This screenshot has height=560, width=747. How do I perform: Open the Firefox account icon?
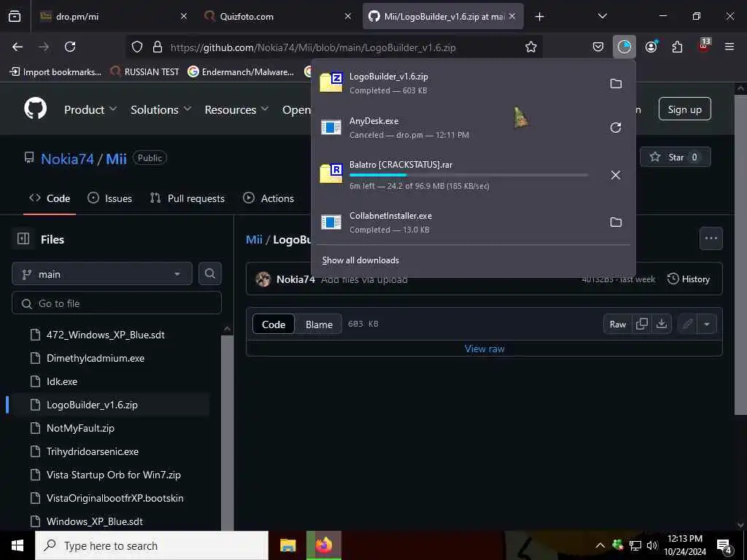point(651,47)
